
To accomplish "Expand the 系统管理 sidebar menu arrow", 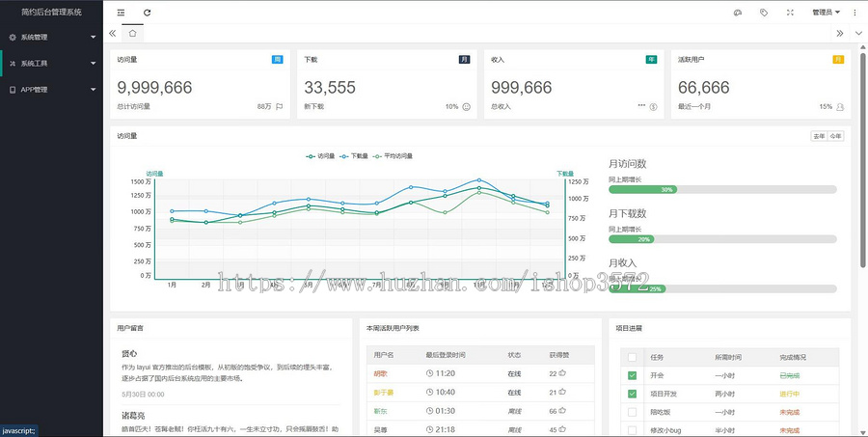I will tap(93, 37).
